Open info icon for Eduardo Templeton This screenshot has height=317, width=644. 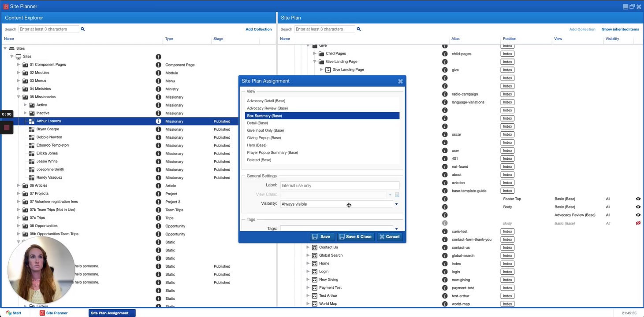coord(158,145)
